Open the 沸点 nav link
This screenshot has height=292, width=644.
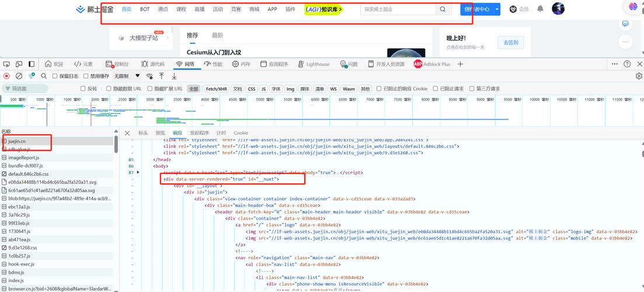163,9
